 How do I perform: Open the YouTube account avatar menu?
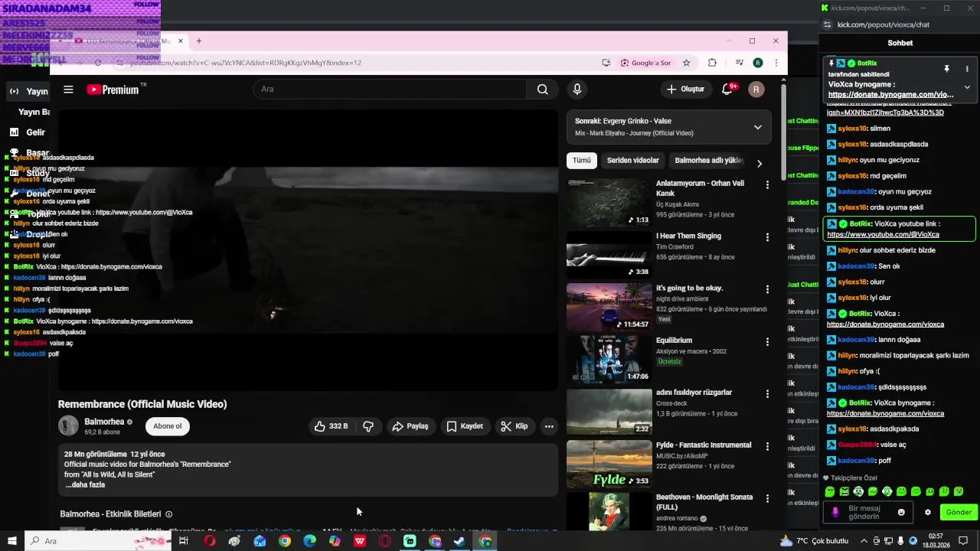(756, 90)
